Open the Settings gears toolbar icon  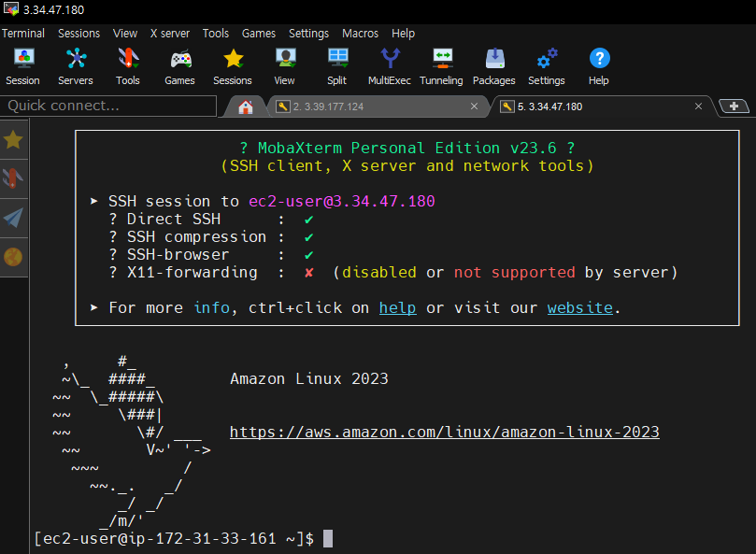tap(547, 66)
